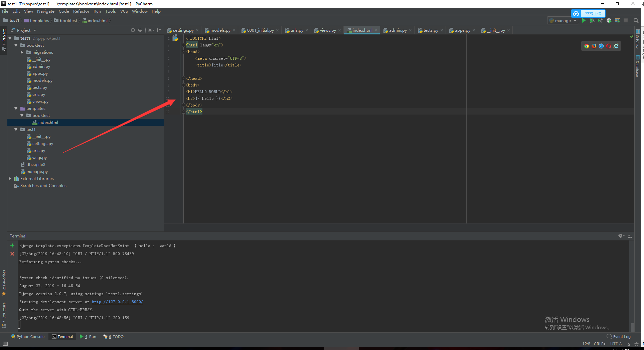This screenshot has width=644, height=350.
Task: Run manage with coverage
Action: [600, 20]
